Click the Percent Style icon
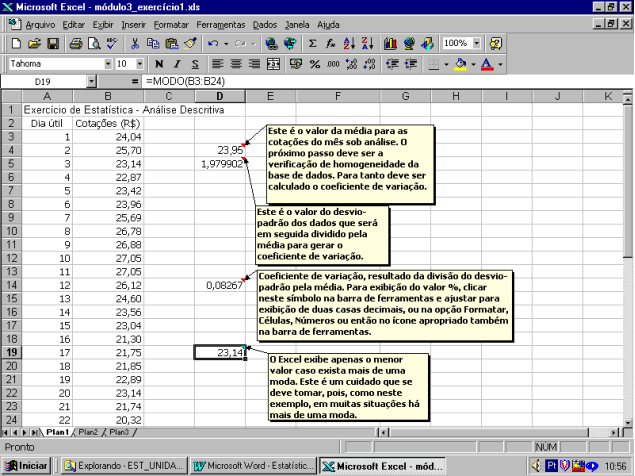Viewport: 635px width, 476px height. point(314,64)
